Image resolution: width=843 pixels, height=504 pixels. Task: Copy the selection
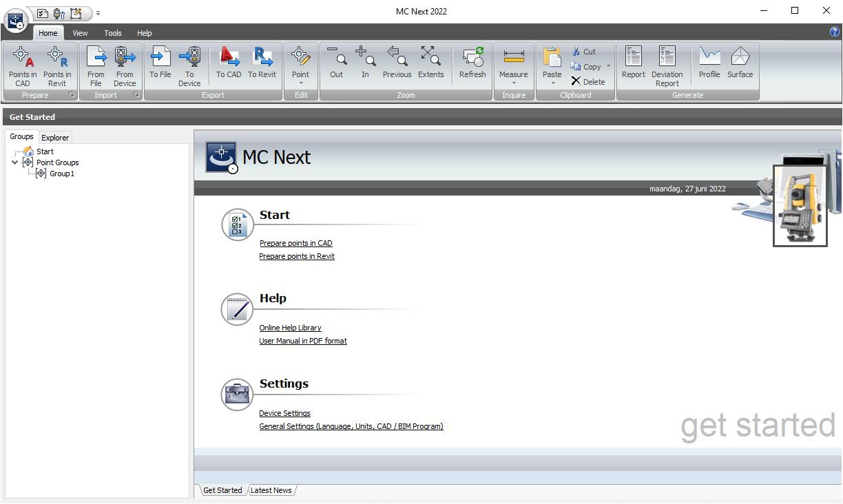pos(586,67)
